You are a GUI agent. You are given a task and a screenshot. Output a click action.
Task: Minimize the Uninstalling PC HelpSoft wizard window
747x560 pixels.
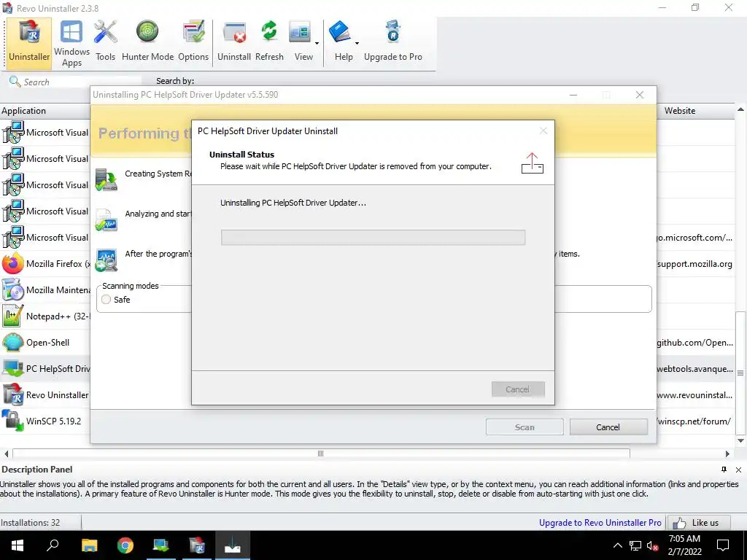(573, 95)
